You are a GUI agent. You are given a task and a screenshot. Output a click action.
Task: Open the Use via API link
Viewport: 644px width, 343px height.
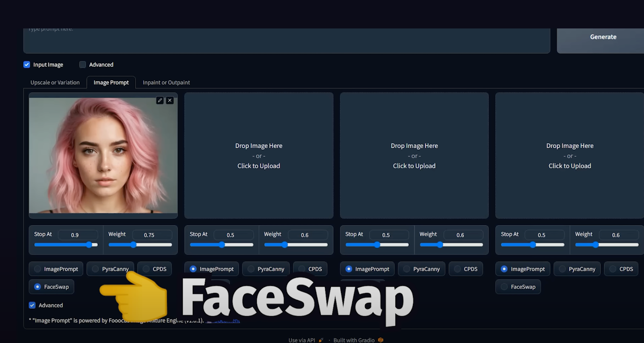coord(306,340)
